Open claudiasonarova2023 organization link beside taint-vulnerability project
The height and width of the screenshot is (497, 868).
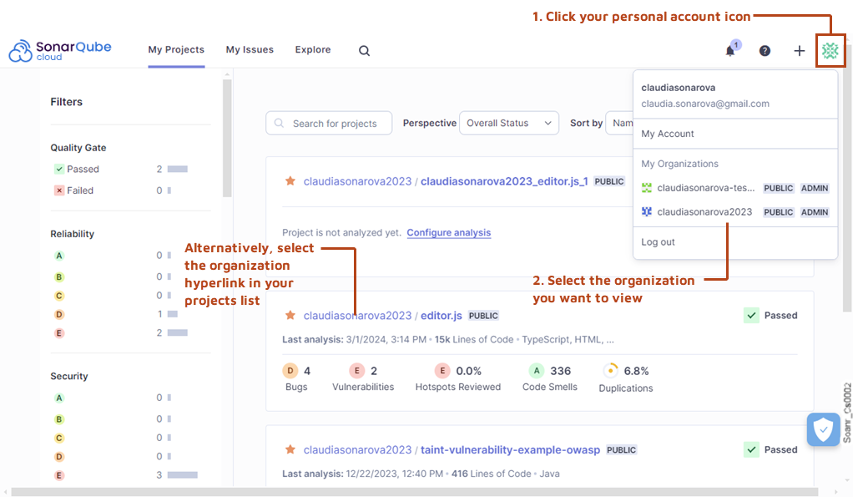(x=357, y=449)
